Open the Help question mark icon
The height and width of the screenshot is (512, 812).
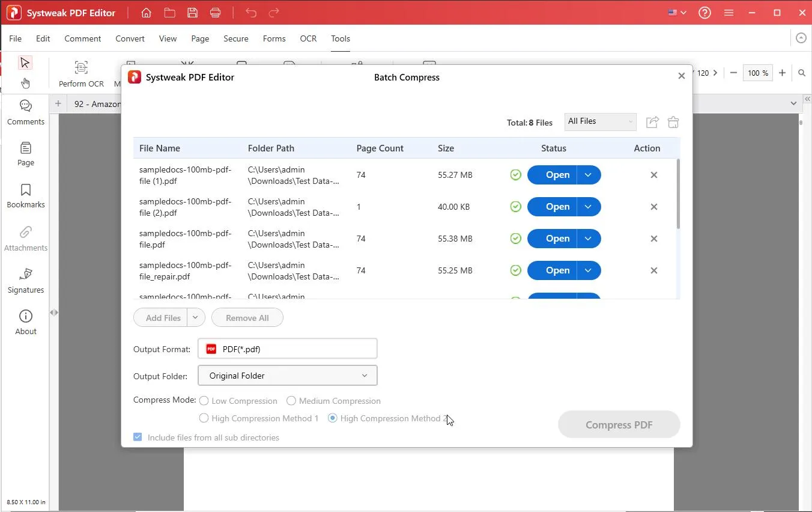[x=704, y=13]
